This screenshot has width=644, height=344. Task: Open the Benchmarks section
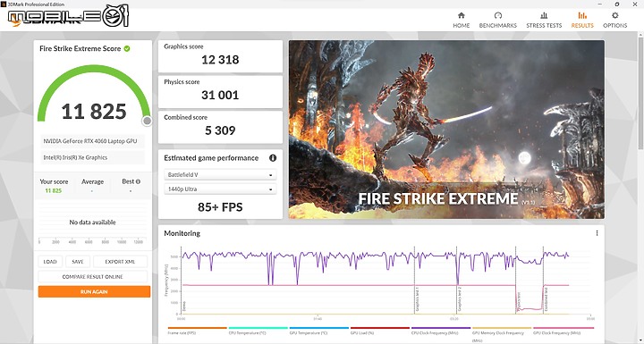(x=498, y=21)
